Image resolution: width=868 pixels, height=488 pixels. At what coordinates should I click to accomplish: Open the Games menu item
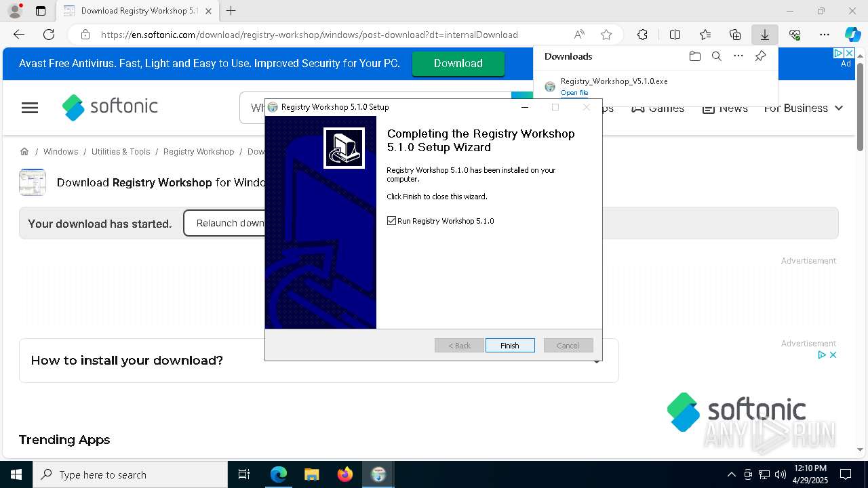pyautogui.click(x=657, y=108)
